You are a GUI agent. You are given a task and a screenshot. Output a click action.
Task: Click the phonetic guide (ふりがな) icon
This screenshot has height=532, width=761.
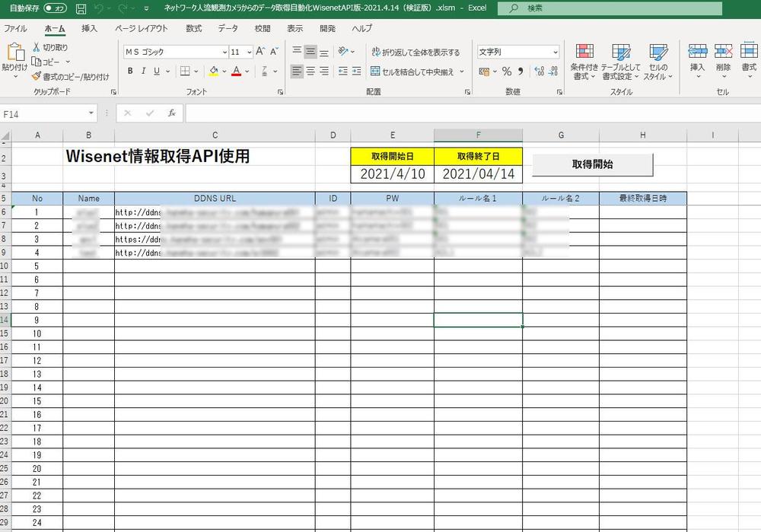tap(265, 72)
